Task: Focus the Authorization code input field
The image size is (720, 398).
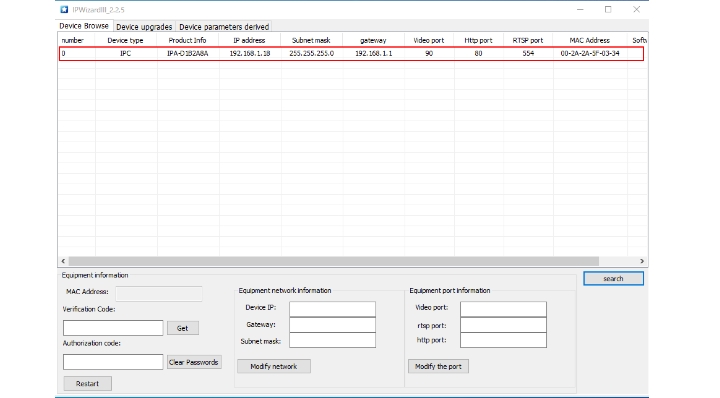Action: point(113,362)
